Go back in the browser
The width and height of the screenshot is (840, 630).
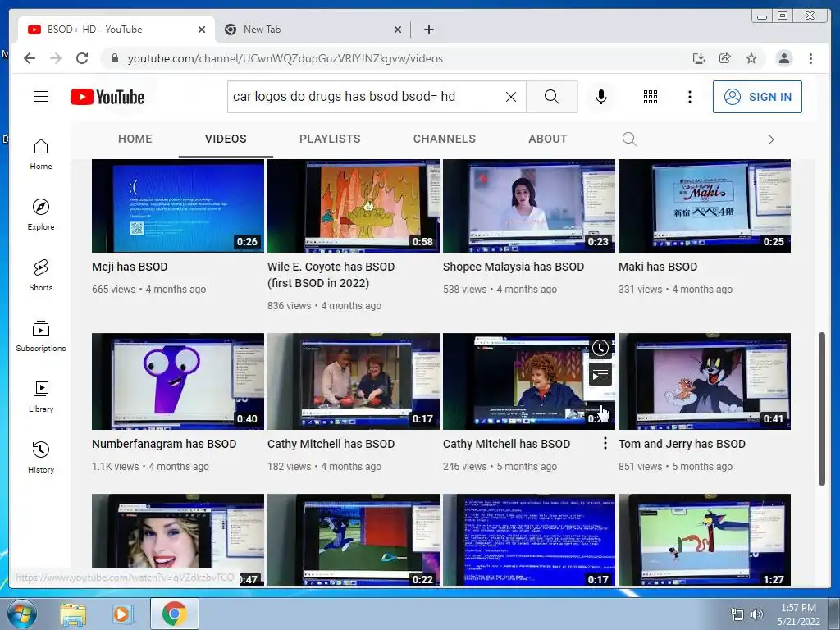pos(30,58)
